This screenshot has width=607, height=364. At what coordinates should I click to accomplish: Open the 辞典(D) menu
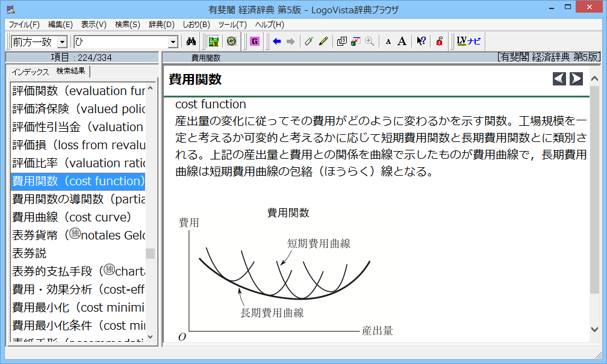point(161,25)
